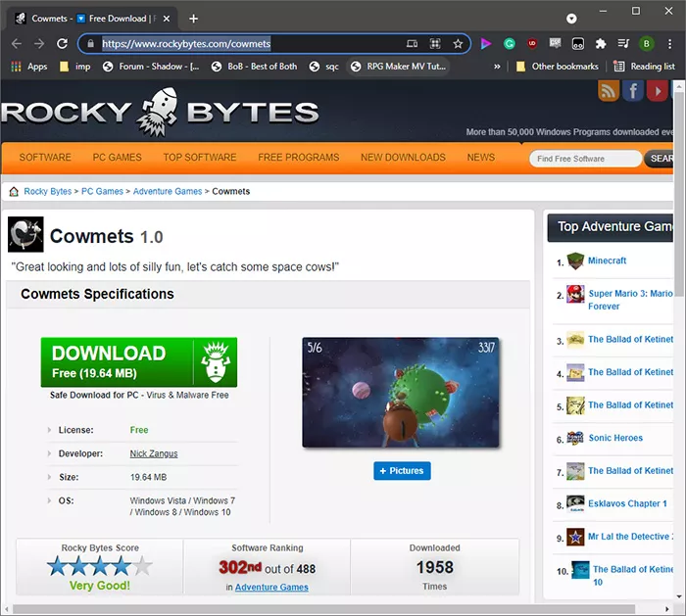
Task: Click the Minecraft game icon in sidebar
Action: click(x=576, y=261)
